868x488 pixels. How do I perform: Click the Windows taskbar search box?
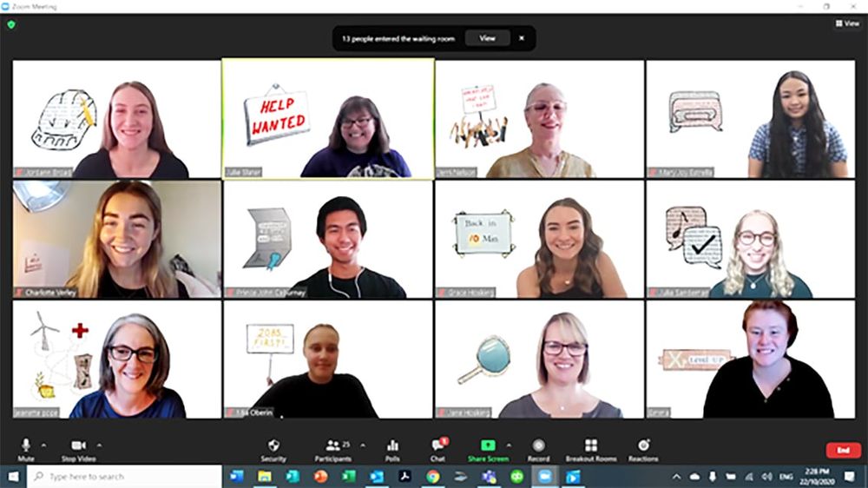(125, 477)
